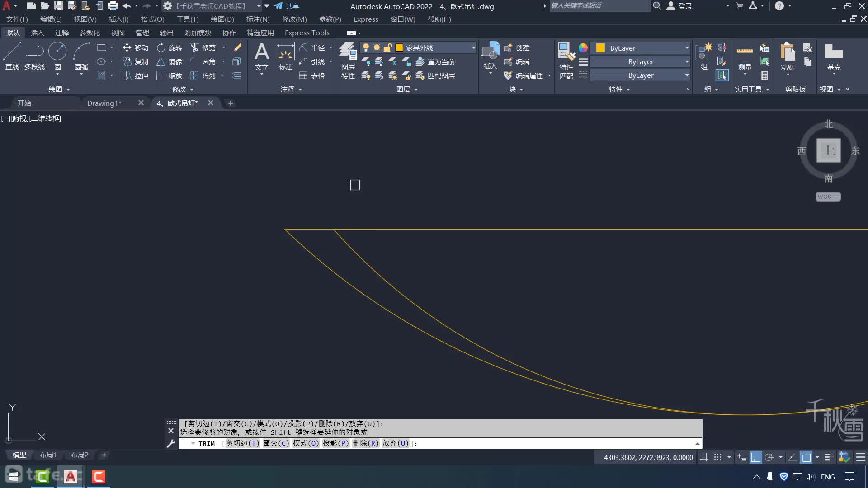Click the color wheel object color icon
Screen dimensions: 868x488
(x=583, y=48)
